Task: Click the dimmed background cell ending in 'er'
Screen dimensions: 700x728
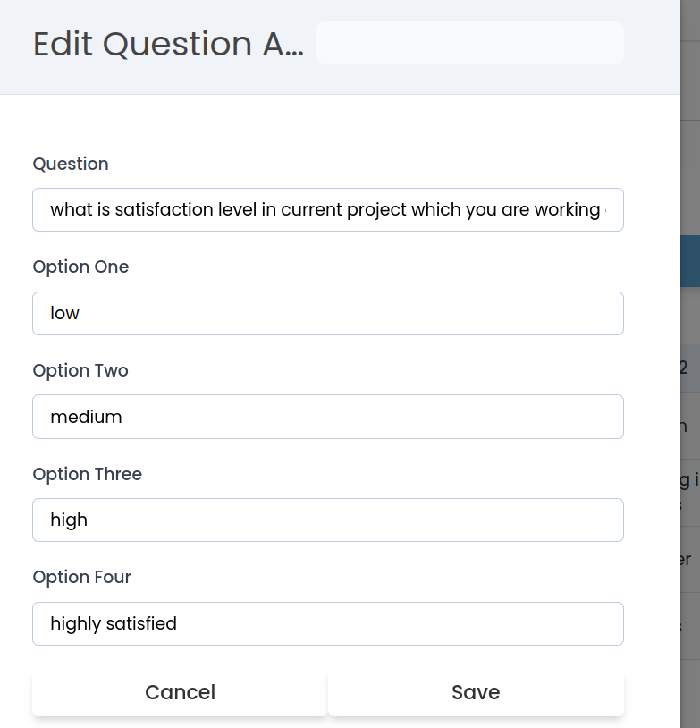Action: 685,560
